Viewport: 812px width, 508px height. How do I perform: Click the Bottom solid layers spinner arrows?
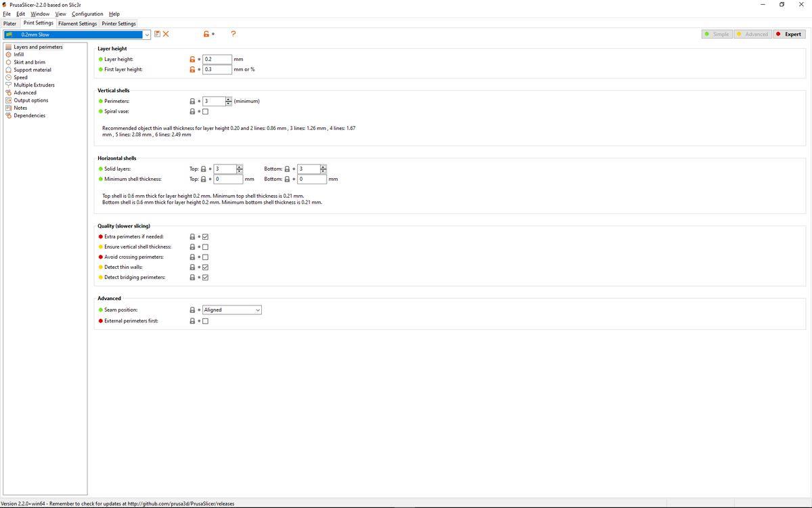pyautogui.click(x=323, y=169)
